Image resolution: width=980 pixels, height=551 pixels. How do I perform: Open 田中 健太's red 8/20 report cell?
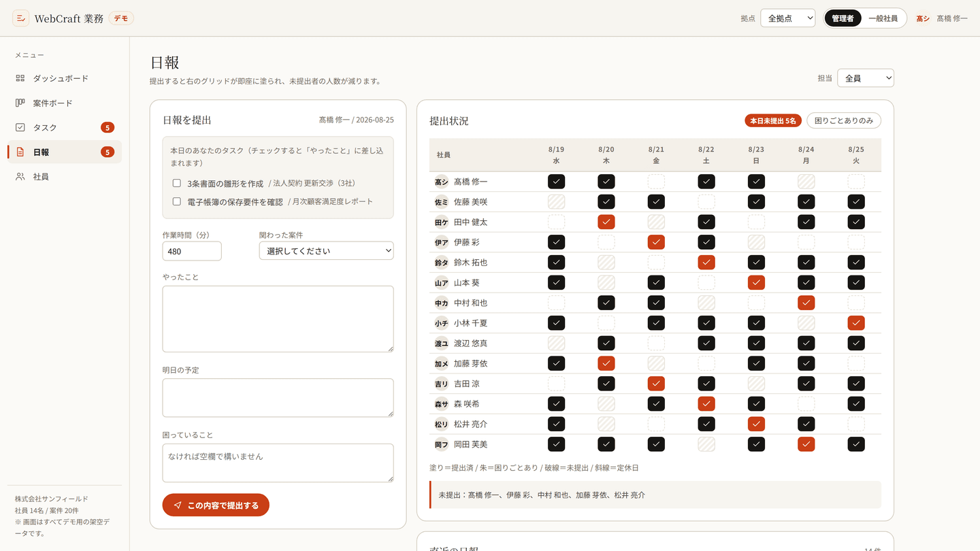(606, 222)
